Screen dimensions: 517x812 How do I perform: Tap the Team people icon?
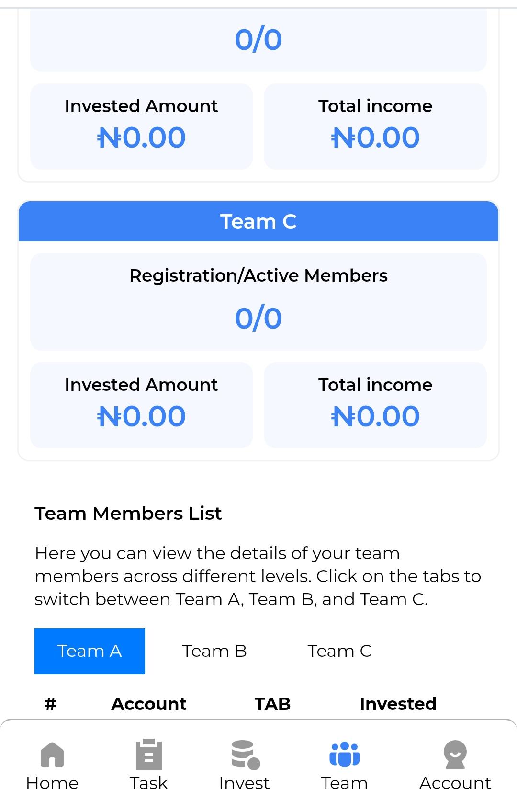[x=344, y=755]
